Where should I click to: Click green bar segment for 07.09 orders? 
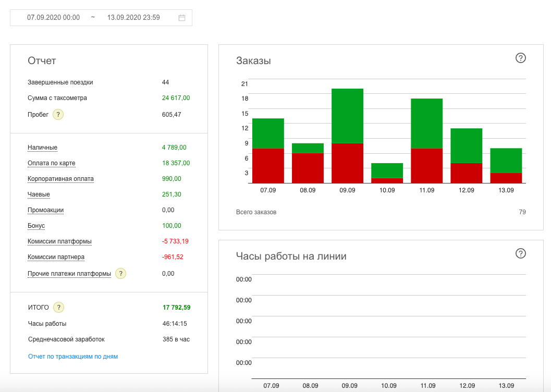coord(268,133)
